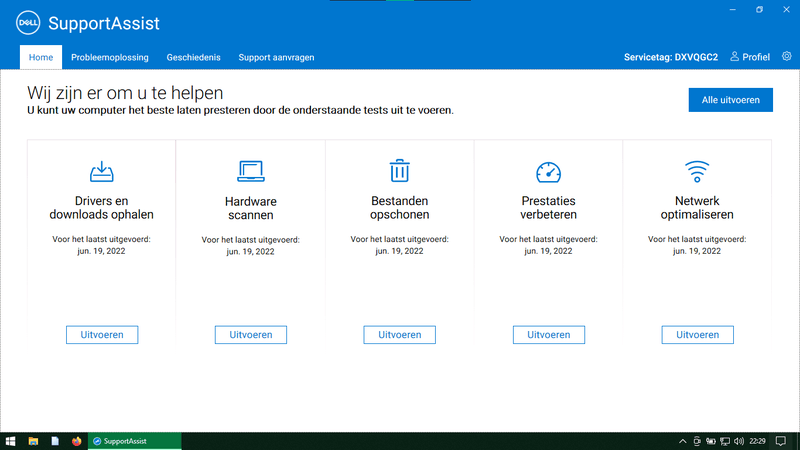
Task: Click the Hardware scannen laptop icon
Action: 251,171
